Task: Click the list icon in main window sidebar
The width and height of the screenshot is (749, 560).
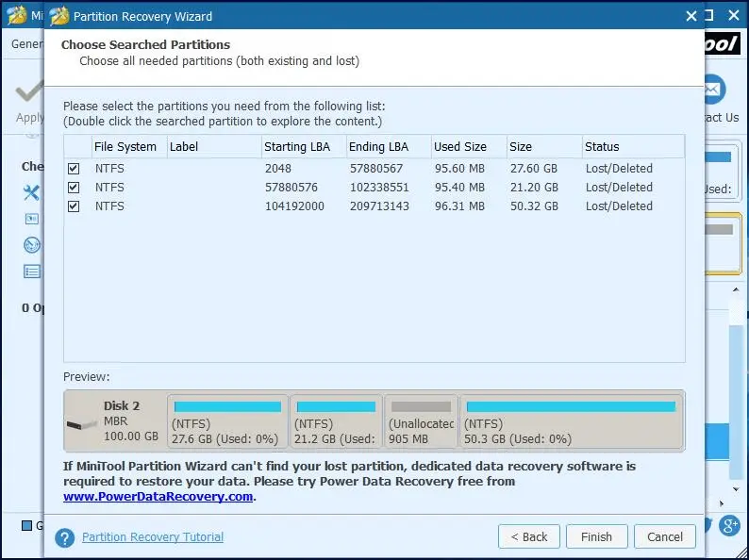Action: tap(32, 272)
